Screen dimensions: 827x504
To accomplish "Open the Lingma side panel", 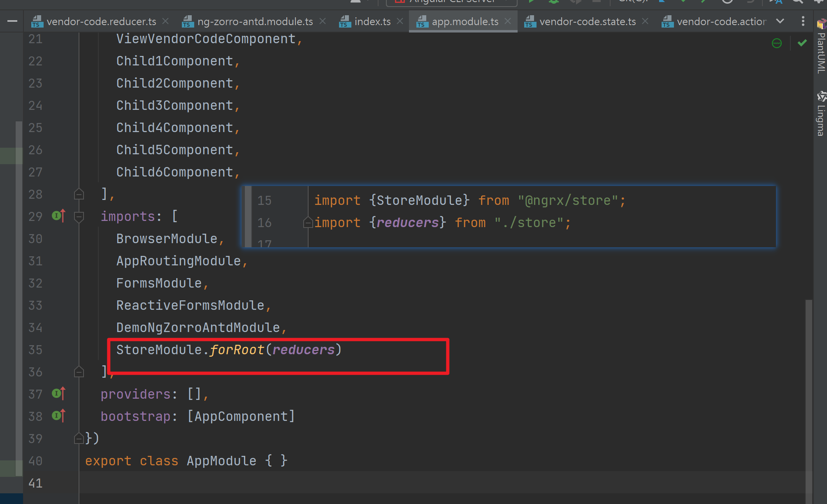I will [x=821, y=114].
